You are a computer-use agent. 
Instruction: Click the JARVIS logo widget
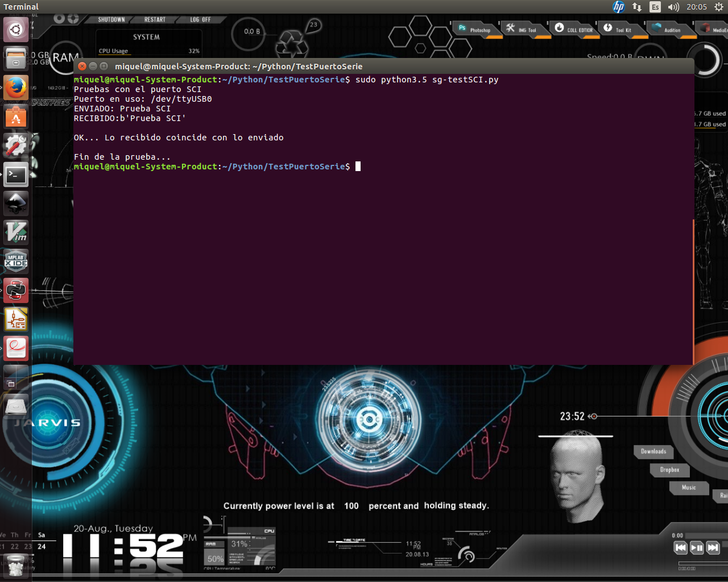(48, 423)
